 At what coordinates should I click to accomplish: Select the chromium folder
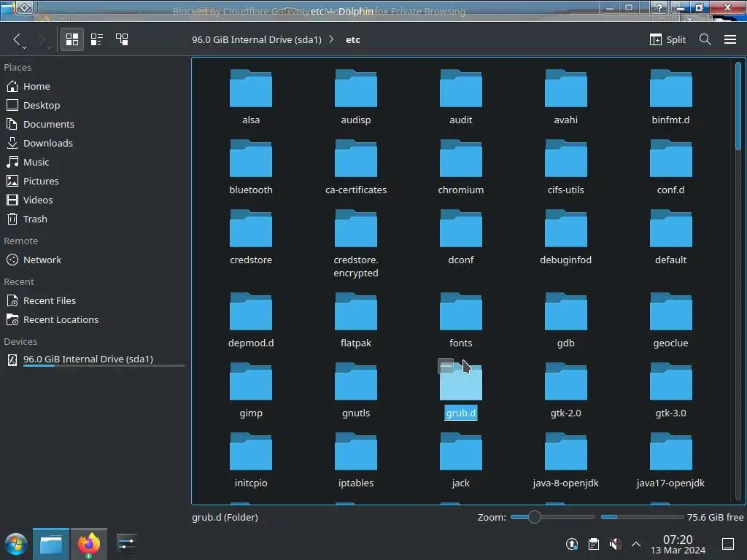(x=461, y=168)
